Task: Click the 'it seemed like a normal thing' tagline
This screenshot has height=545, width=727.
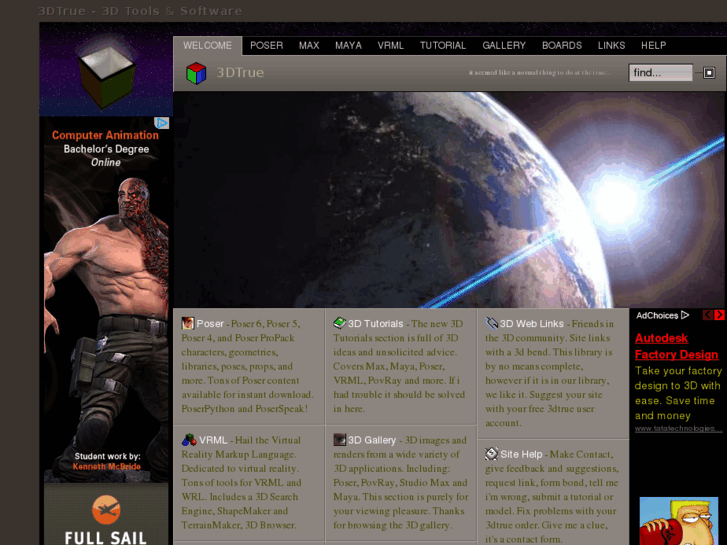Action: (x=540, y=73)
